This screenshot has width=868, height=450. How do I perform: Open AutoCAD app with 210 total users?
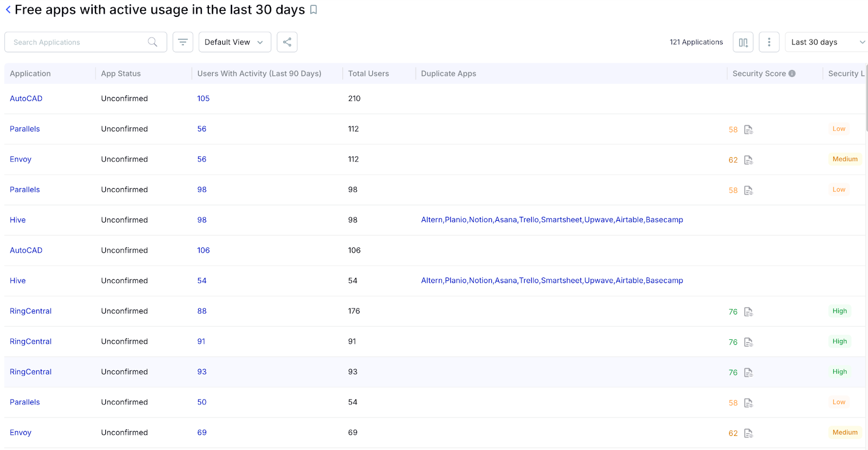26,99
